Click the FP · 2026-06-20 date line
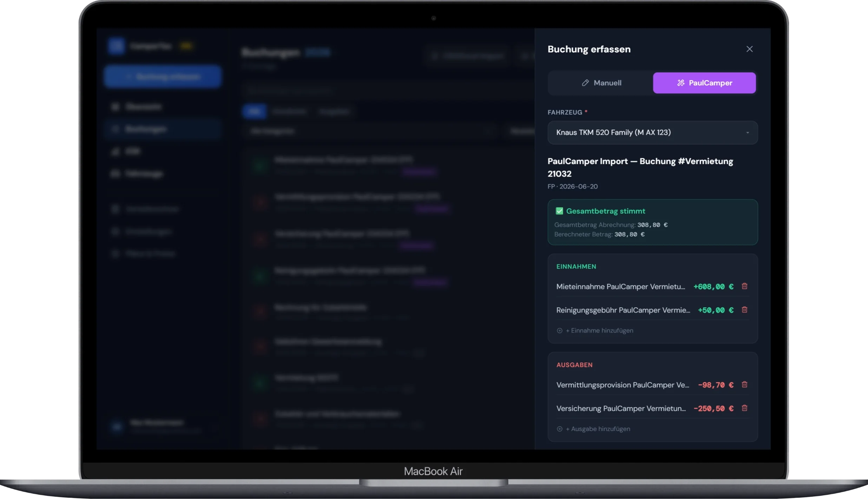The width and height of the screenshot is (868, 499). pos(573,187)
